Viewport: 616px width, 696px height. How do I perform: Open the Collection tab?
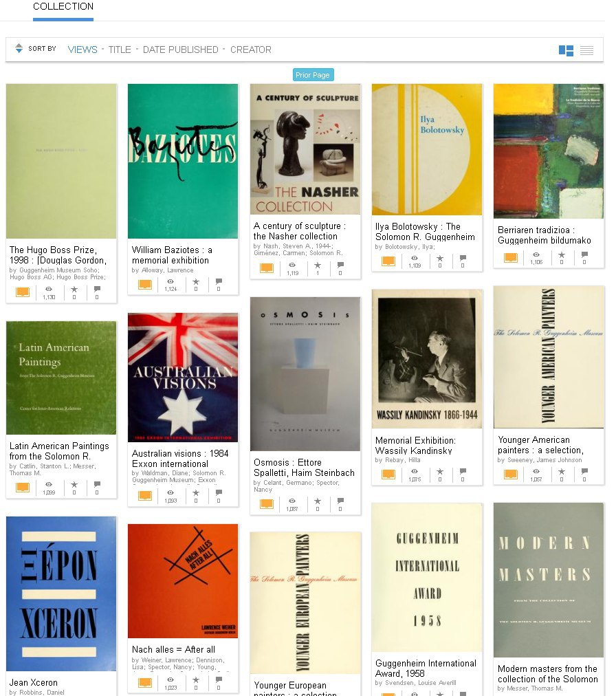click(63, 7)
